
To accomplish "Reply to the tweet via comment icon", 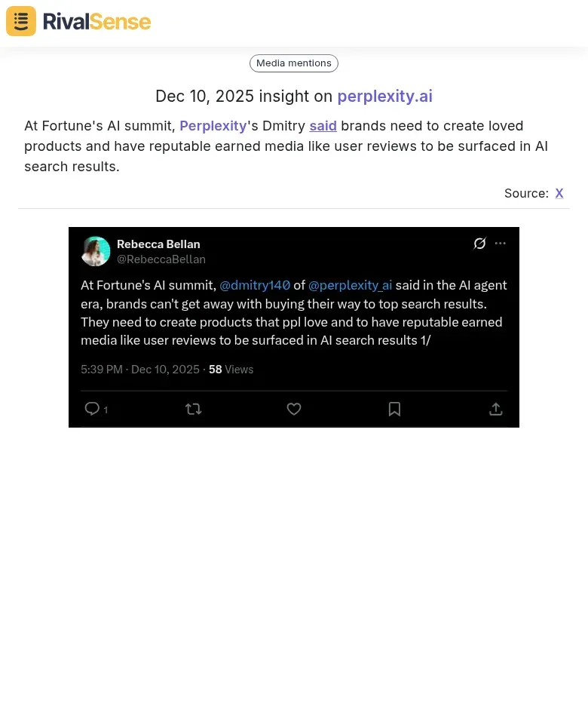I will [92, 409].
